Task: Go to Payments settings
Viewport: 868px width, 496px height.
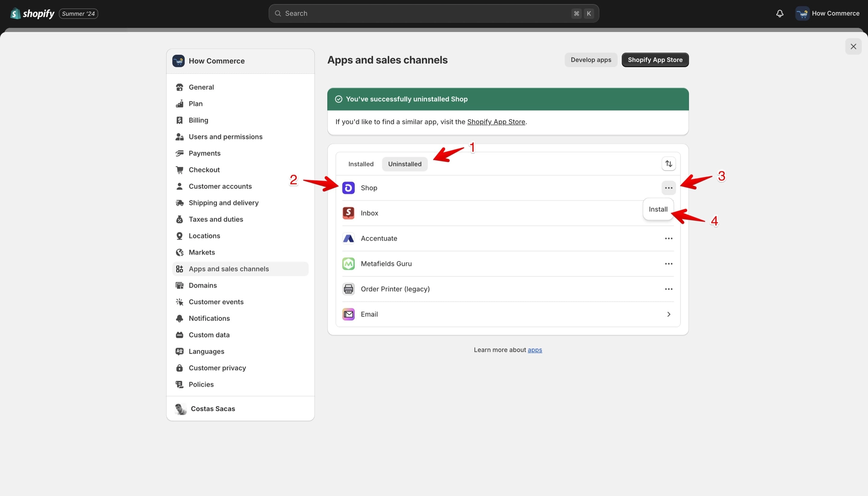Action: point(240,153)
